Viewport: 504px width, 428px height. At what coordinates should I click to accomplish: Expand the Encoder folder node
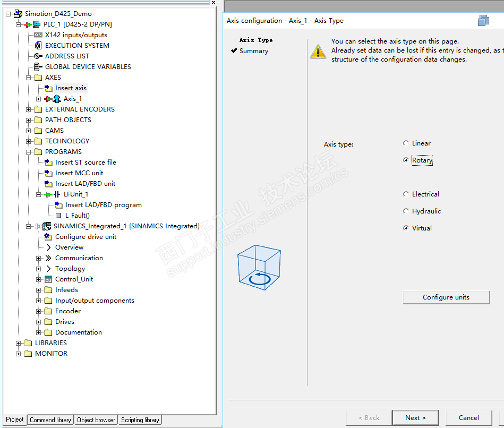click(x=39, y=311)
